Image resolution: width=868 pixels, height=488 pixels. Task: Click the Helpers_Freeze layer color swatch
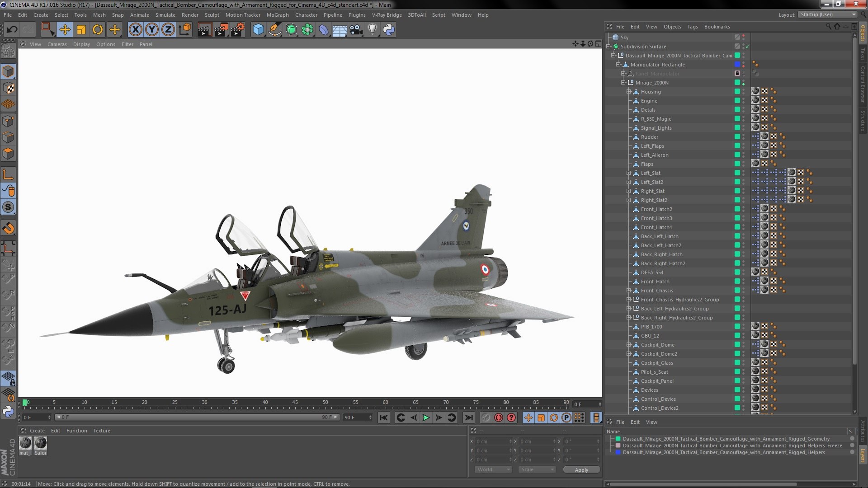click(618, 446)
